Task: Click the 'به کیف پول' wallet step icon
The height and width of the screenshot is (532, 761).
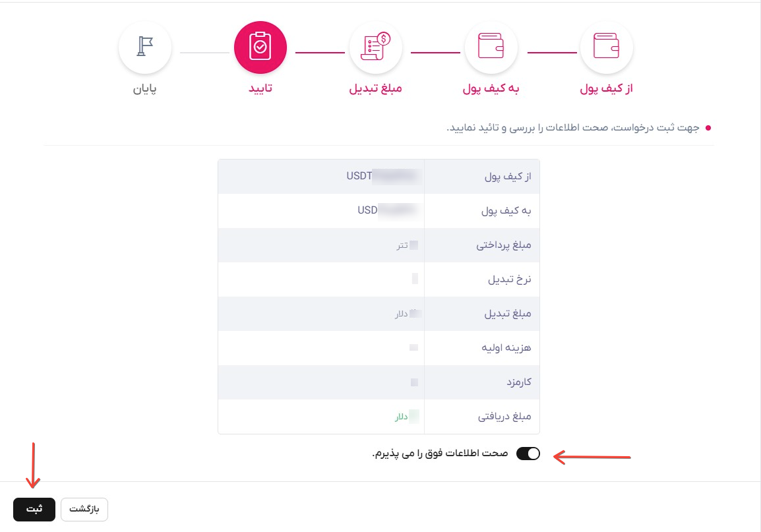Action: (491, 47)
